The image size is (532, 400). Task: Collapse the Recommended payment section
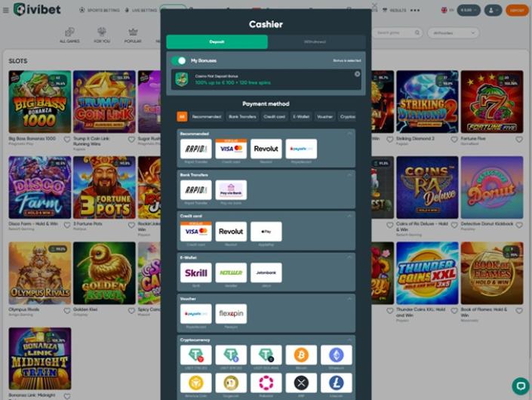click(x=349, y=134)
